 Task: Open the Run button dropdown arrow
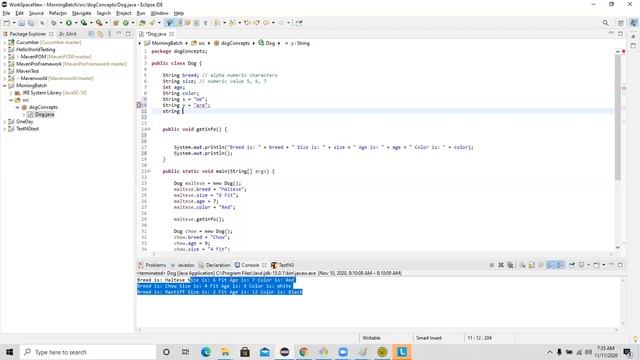point(76,23)
